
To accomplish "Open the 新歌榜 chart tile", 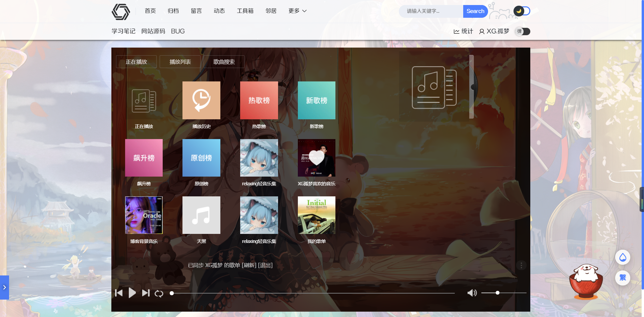I will click(317, 100).
